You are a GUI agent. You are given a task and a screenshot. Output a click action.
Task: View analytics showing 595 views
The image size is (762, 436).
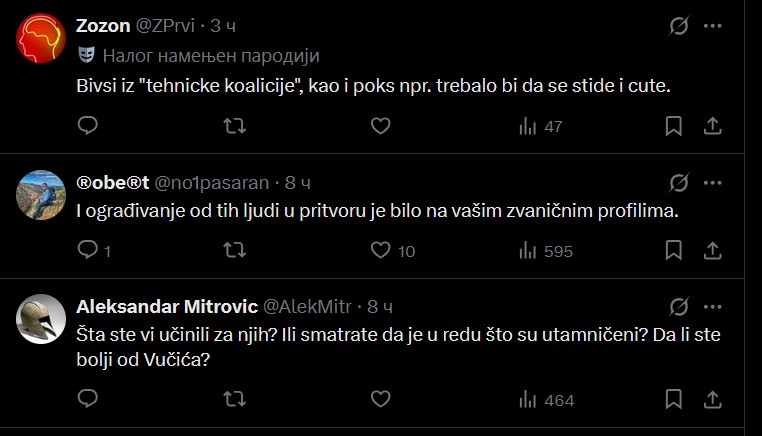tap(546, 251)
